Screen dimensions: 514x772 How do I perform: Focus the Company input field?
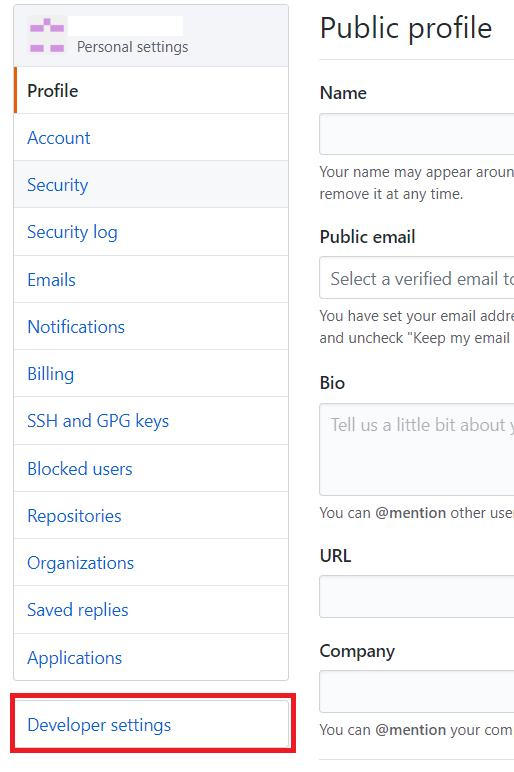click(417, 691)
